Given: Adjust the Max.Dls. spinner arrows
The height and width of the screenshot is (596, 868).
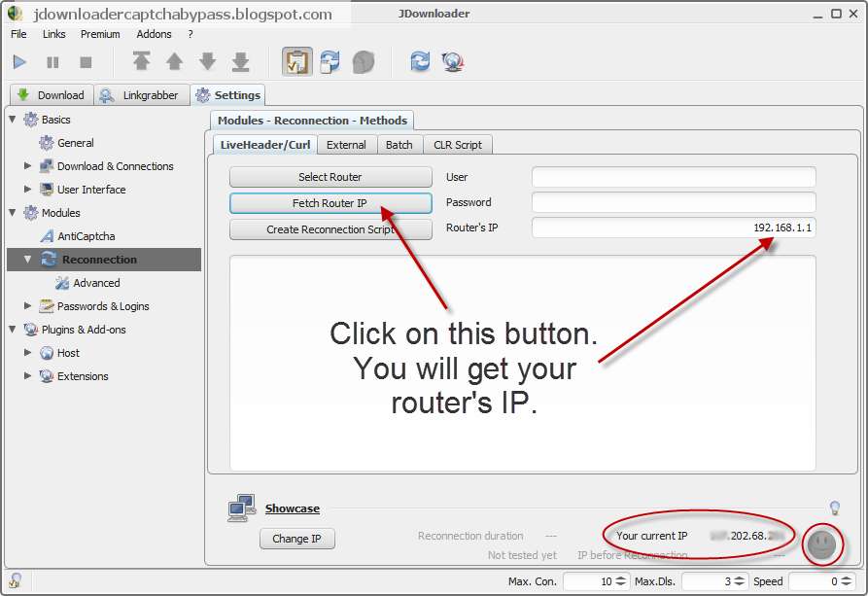Looking at the screenshot, I should [739, 581].
